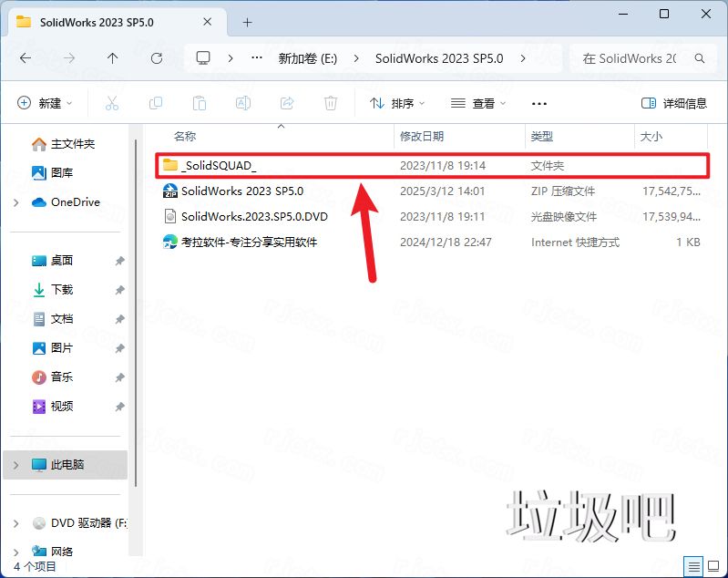This screenshot has width=728, height=578.
Task: Click the Copy icon in toolbar
Action: (156, 103)
